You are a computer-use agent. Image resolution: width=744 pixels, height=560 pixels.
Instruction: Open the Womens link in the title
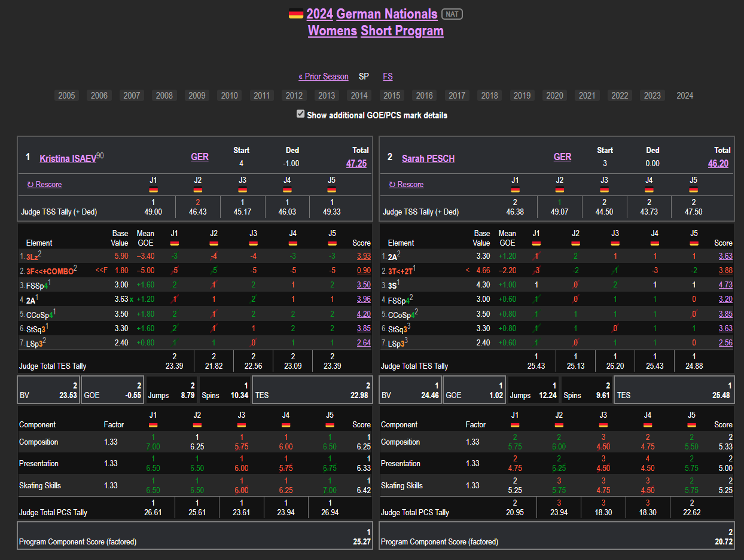(x=333, y=31)
